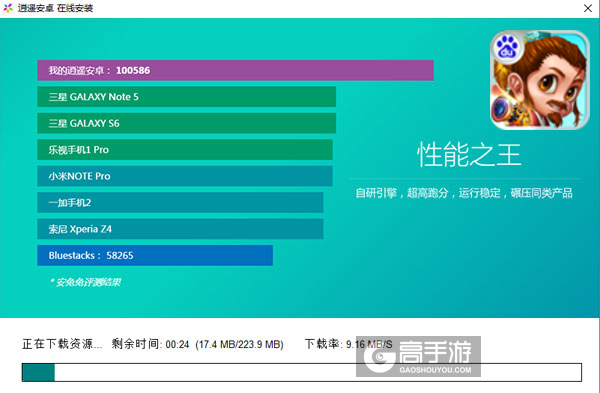Click the download progress bar
Screen dimensions: 600x393
click(302, 372)
